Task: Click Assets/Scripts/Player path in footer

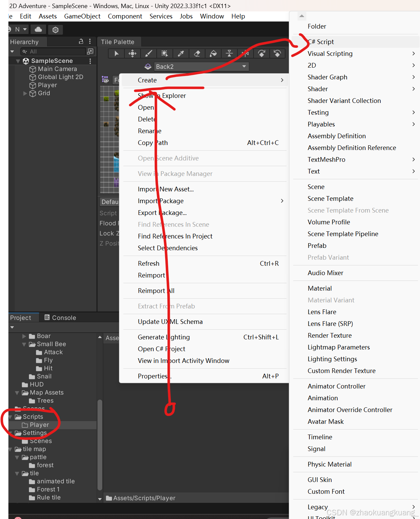Action: [144, 498]
